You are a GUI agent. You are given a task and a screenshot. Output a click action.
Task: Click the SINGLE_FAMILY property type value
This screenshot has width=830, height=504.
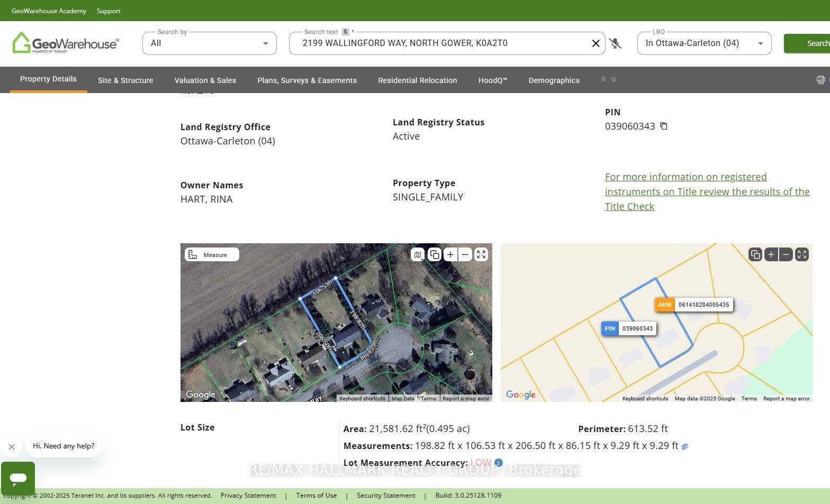click(428, 197)
